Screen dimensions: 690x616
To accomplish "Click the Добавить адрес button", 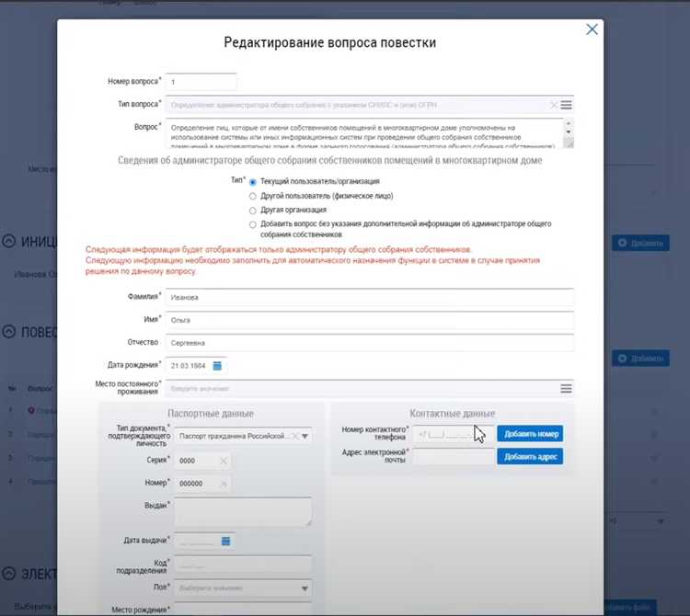I will pyautogui.click(x=530, y=457).
